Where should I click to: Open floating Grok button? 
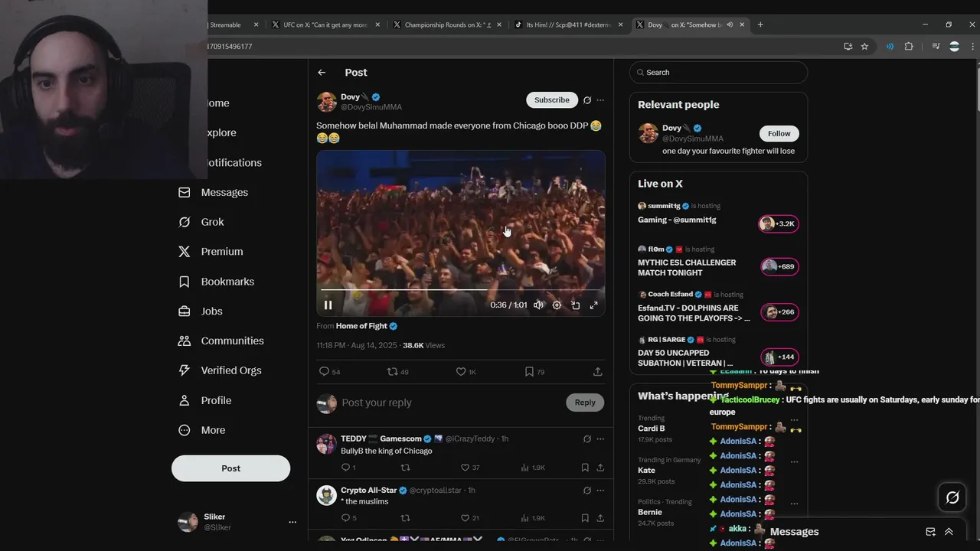click(x=952, y=497)
